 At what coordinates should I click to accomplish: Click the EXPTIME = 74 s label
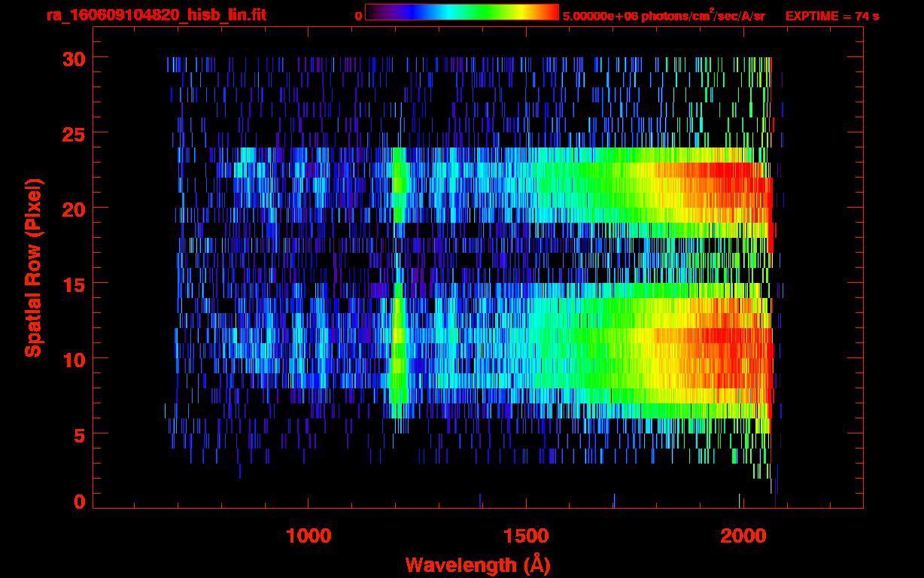(x=831, y=16)
